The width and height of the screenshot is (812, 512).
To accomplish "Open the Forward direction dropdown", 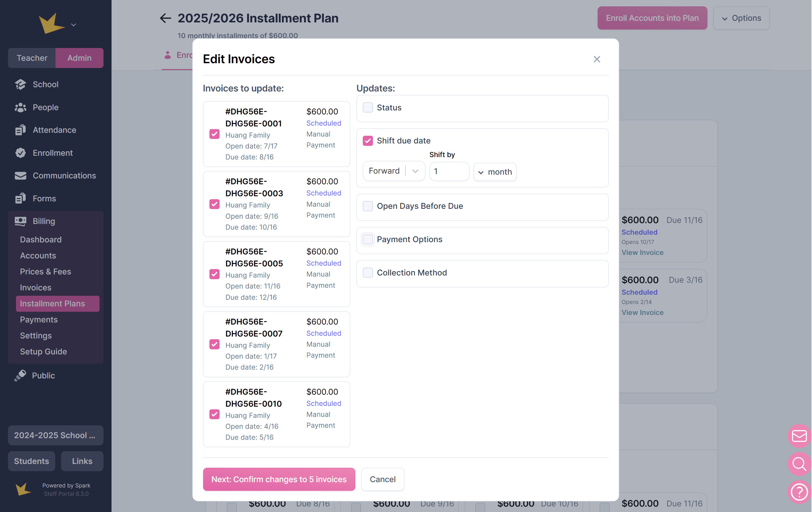I will [393, 171].
